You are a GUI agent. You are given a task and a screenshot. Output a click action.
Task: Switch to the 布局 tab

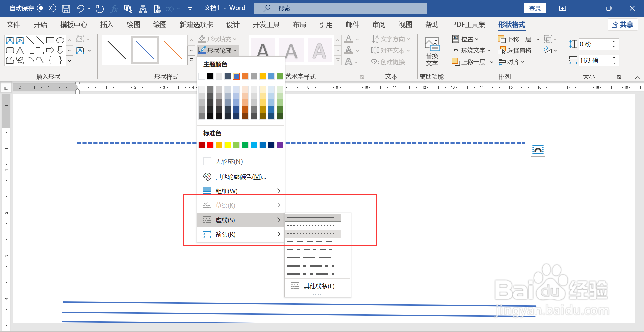pos(299,25)
